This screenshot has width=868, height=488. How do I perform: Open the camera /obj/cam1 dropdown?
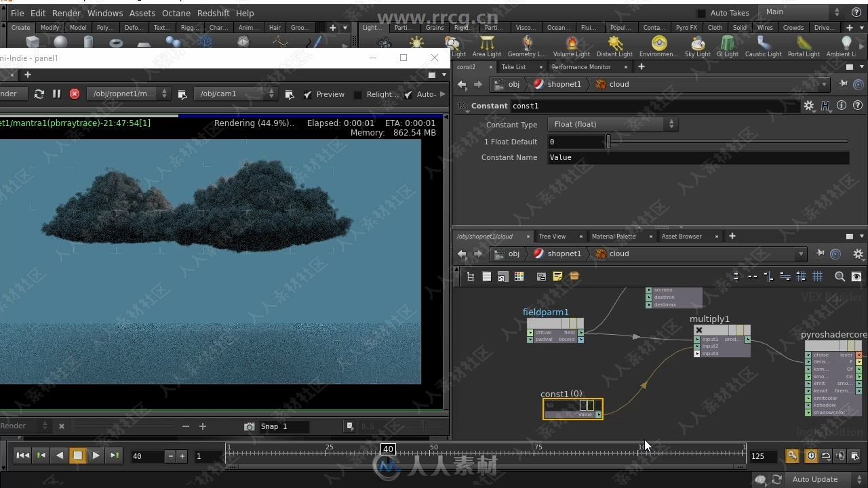235,94
